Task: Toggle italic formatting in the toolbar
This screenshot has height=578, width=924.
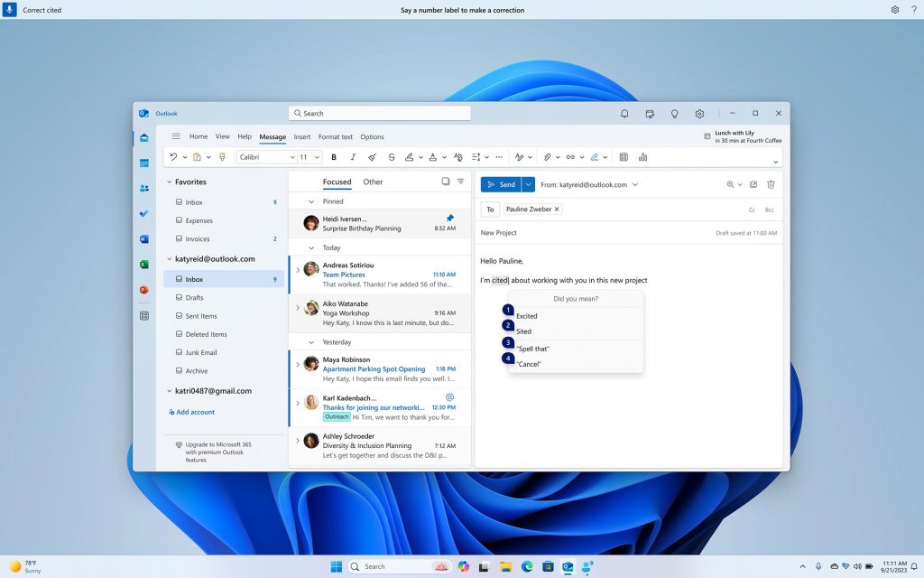Action: tap(353, 157)
